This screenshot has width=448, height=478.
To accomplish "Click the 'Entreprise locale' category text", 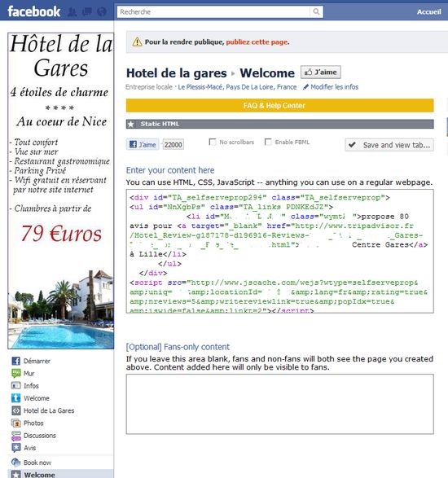I will (149, 87).
